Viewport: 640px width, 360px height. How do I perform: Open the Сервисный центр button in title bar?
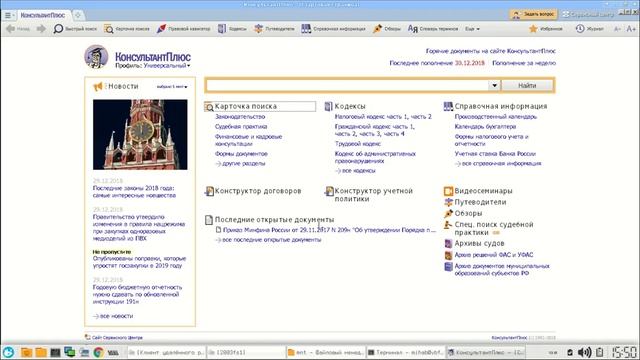coord(588,14)
